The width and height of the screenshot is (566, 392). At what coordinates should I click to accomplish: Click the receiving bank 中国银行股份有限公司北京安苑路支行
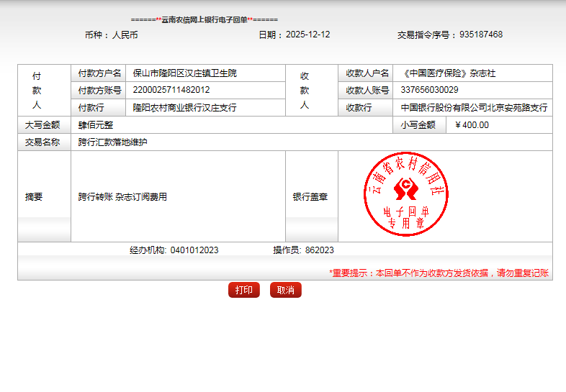click(x=474, y=108)
